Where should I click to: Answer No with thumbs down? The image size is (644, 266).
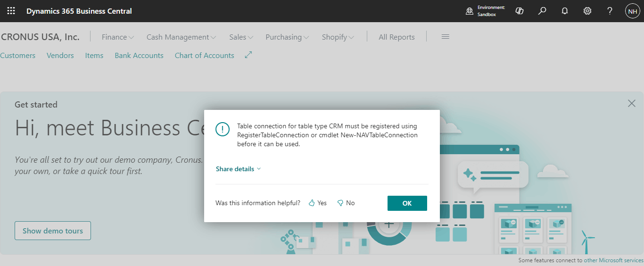(346, 203)
